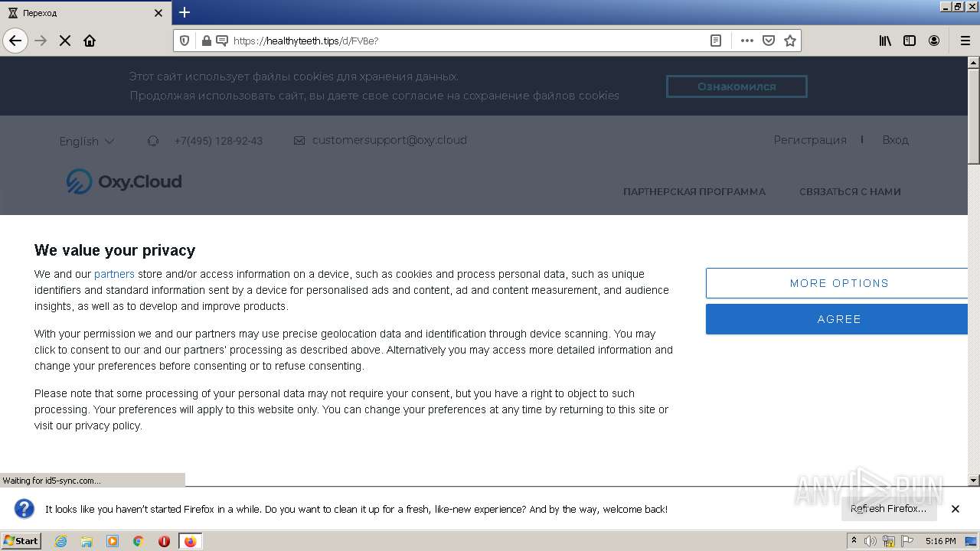Accept privacy terms with AGREE
The width and height of the screenshot is (980, 551).
[x=838, y=319]
